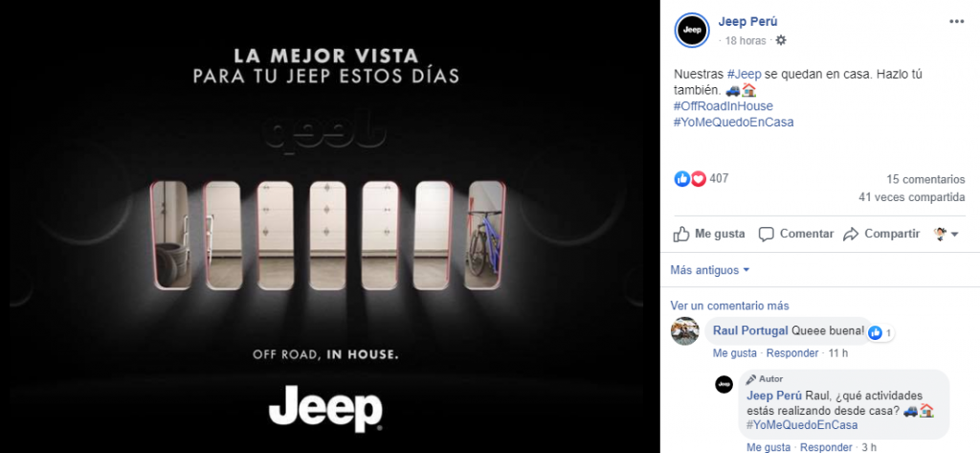Screen dimensions: 980x453
Task: Click the thumbs-up Me gusta button
Action: point(709,234)
